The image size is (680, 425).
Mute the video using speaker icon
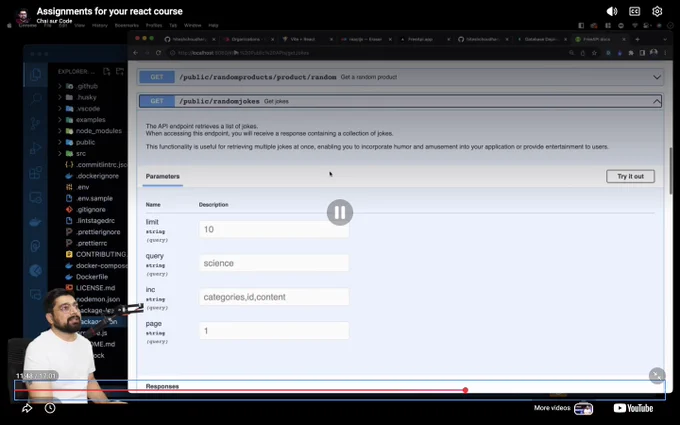(611, 11)
